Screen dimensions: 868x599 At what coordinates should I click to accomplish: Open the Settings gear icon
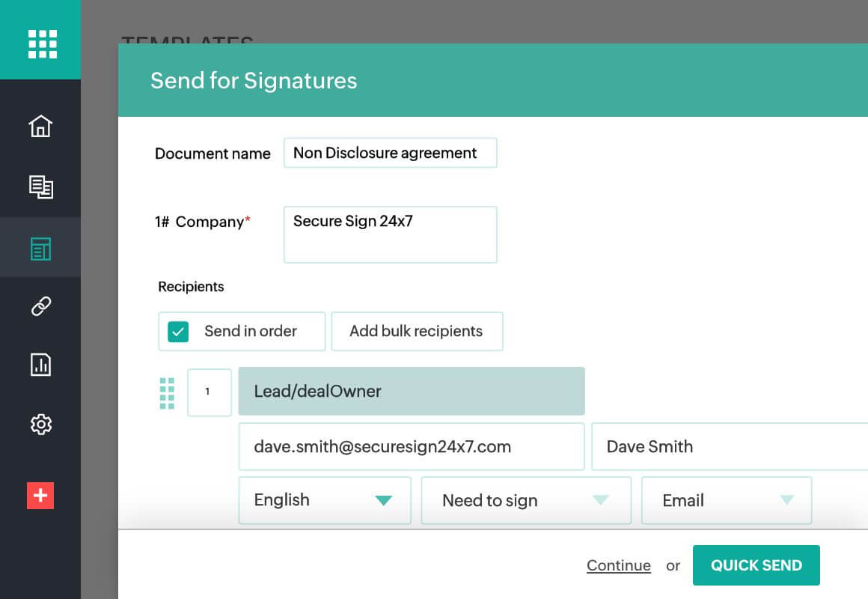(x=40, y=425)
